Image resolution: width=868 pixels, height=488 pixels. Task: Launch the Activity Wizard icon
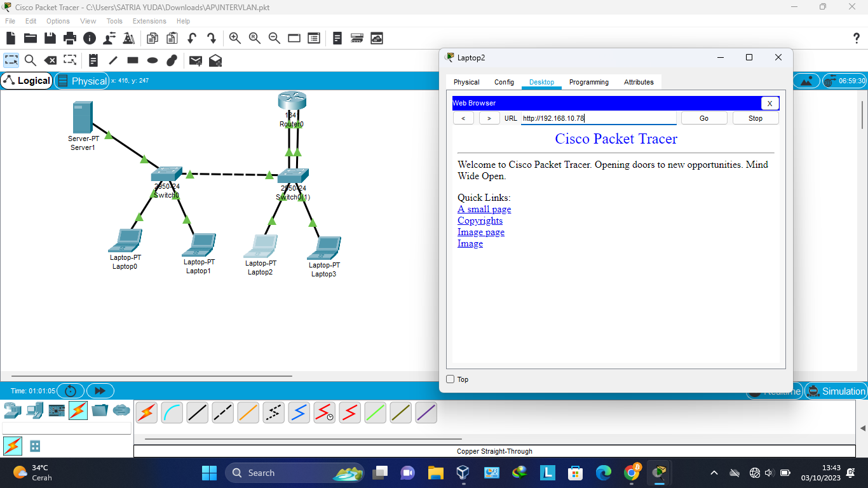(109, 38)
